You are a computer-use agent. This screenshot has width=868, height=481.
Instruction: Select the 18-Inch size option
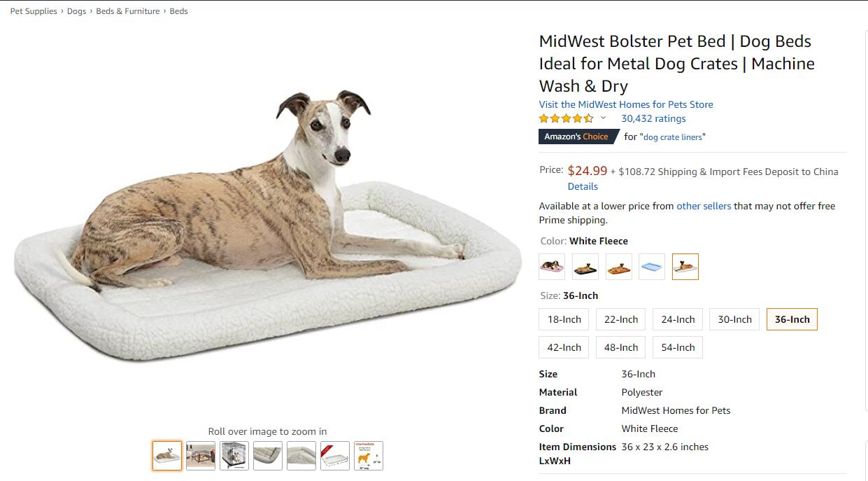(x=564, y=319)
